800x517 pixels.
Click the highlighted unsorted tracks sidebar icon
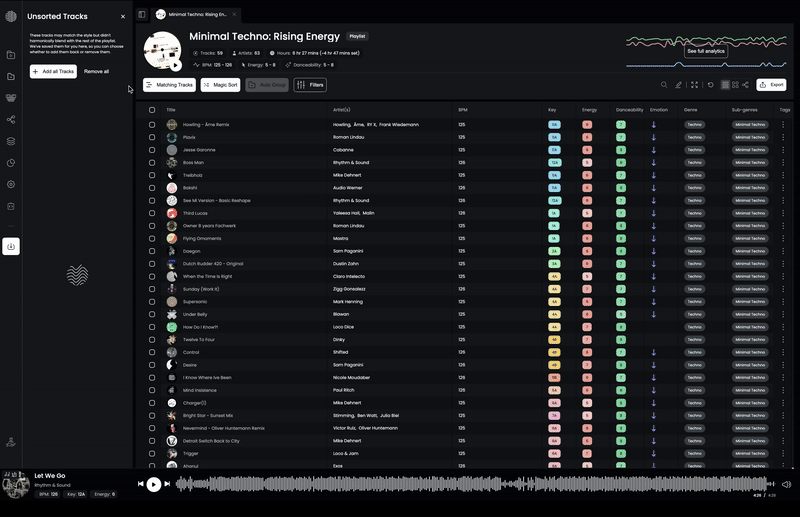pos(11,246)
